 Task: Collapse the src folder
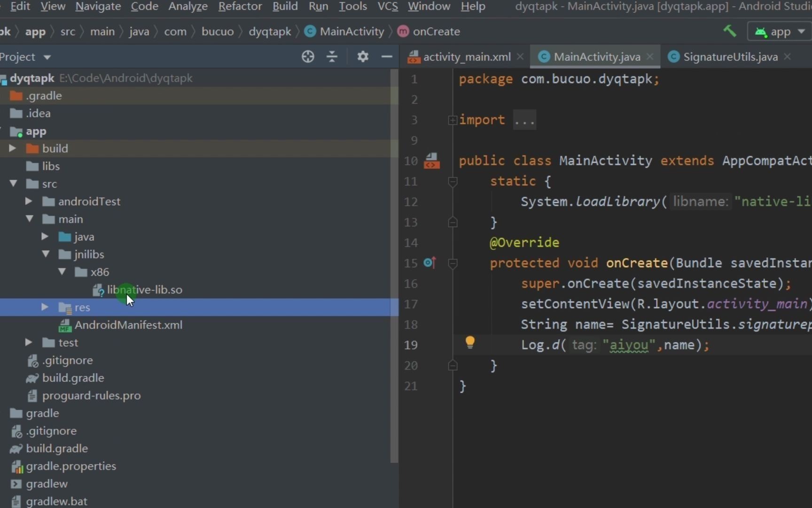(x=13, y=183)
